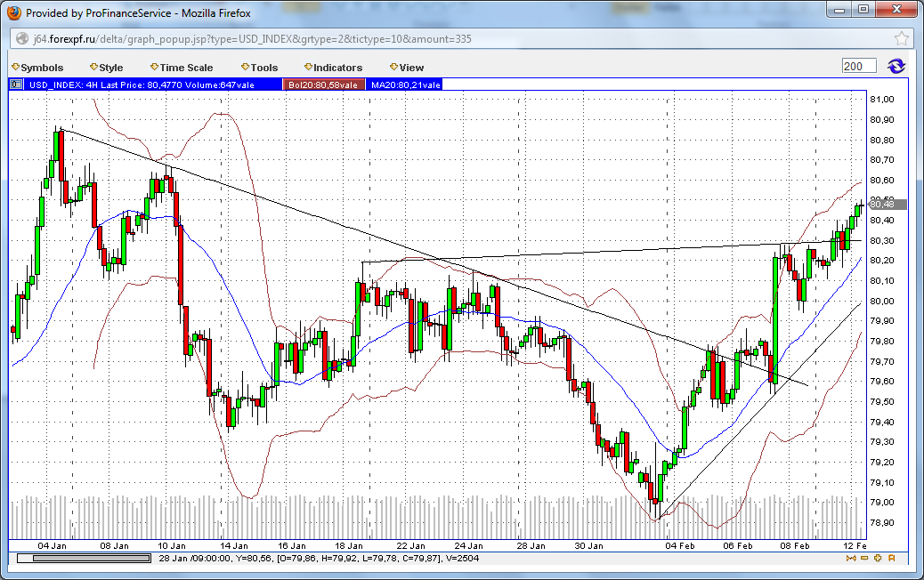Click the bar amount field showing 200
Screen dimensions: 924x580
[x=859, y=66]
